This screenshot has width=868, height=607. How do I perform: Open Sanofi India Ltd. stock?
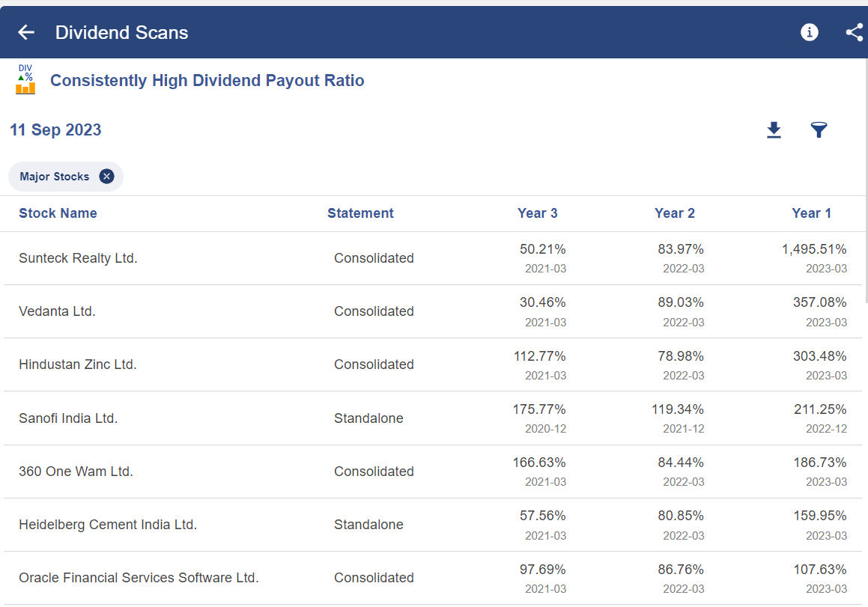pos(68,418)
